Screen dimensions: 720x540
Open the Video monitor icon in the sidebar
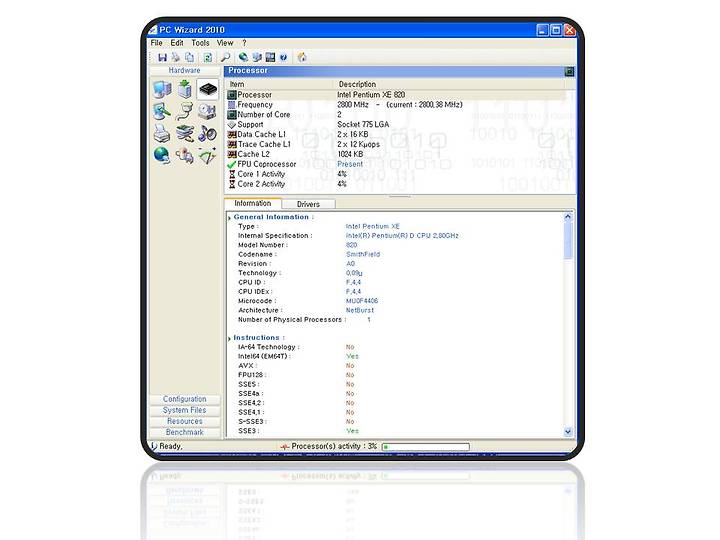click(162, 111)
